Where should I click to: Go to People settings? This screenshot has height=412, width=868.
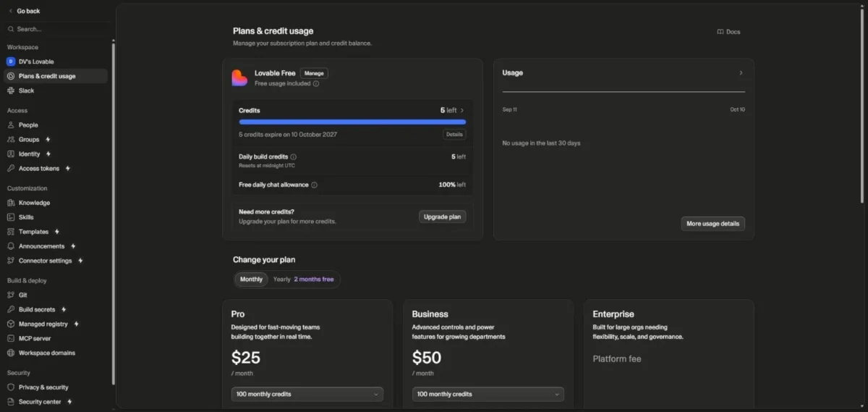tap(56, 125)
